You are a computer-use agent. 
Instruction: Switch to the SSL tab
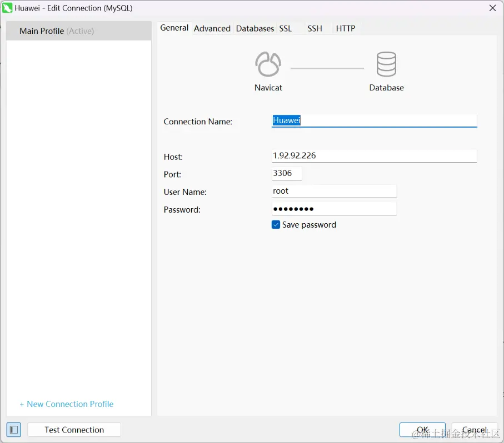click(286, 28)
